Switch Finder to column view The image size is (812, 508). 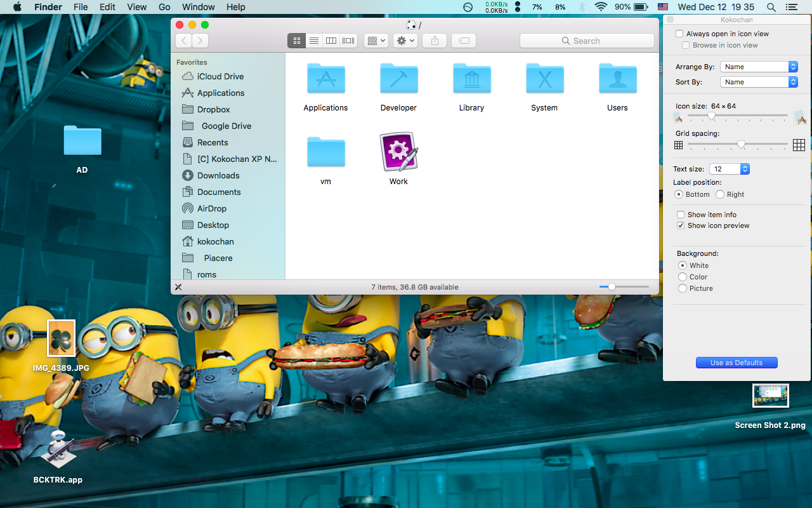[x=331, y=41]
